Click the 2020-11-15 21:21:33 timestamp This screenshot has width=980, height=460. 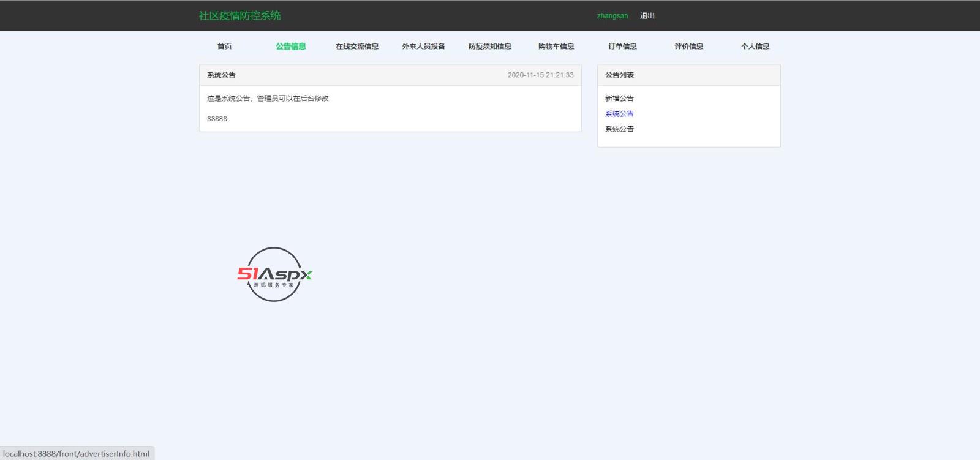click(x=540, y=75)
